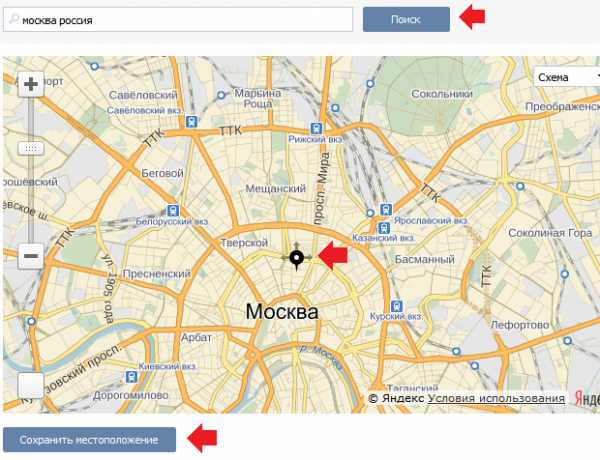Click the Поиск search button
This screenshot has width=600, height=460.
406,20
